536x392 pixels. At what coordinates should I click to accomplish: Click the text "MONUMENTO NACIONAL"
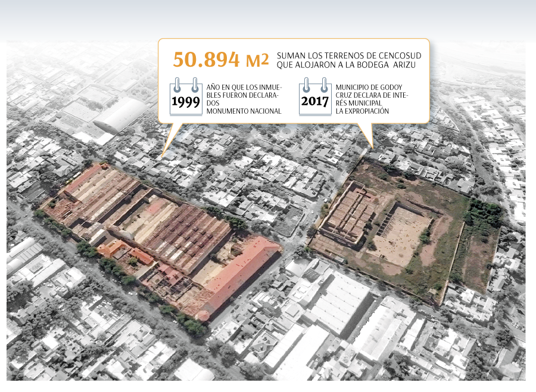click(244, 111)
